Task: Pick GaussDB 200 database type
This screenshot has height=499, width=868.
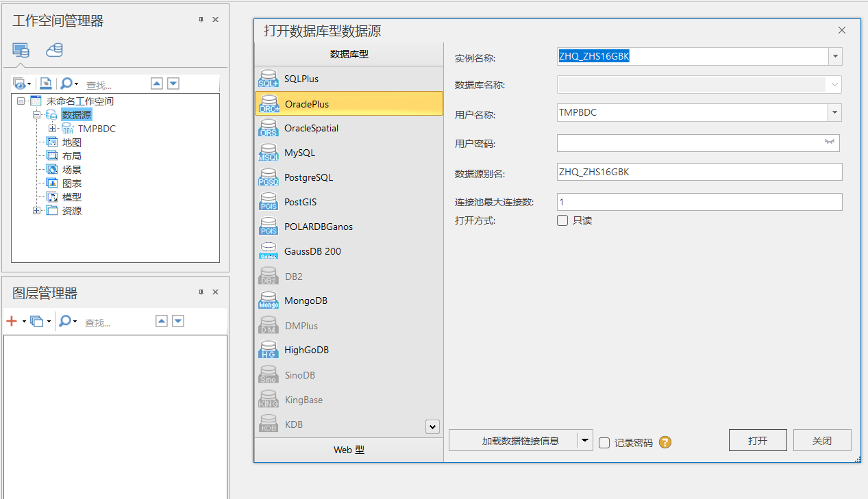Action: tap(349, 251)
